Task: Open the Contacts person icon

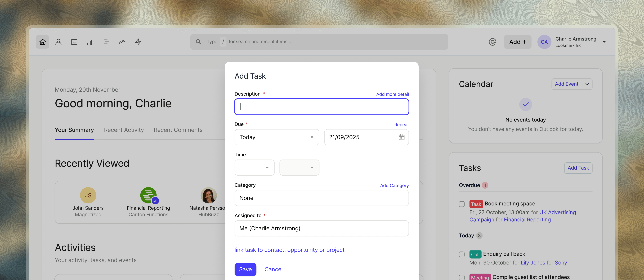Action: (x=58, y=42)
